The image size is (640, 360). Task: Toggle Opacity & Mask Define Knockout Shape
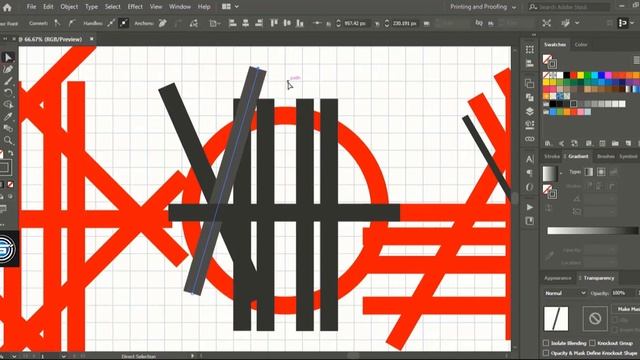point(546,353)
